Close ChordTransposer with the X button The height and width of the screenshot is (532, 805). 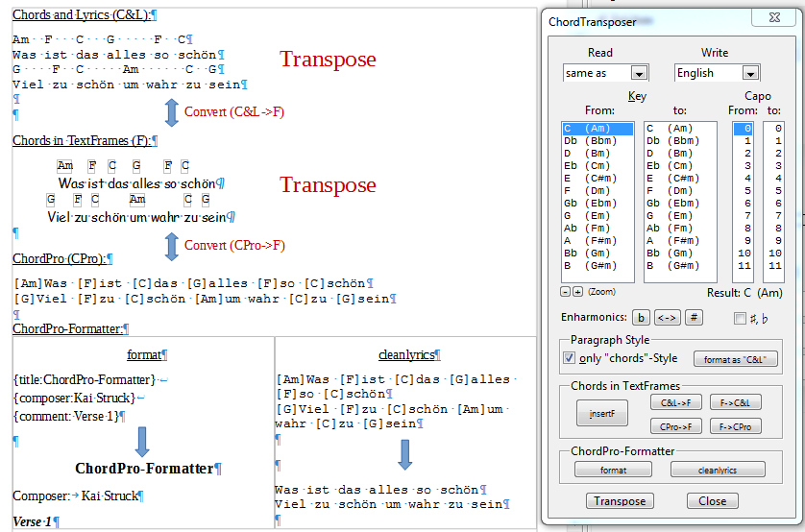point(774,17)
